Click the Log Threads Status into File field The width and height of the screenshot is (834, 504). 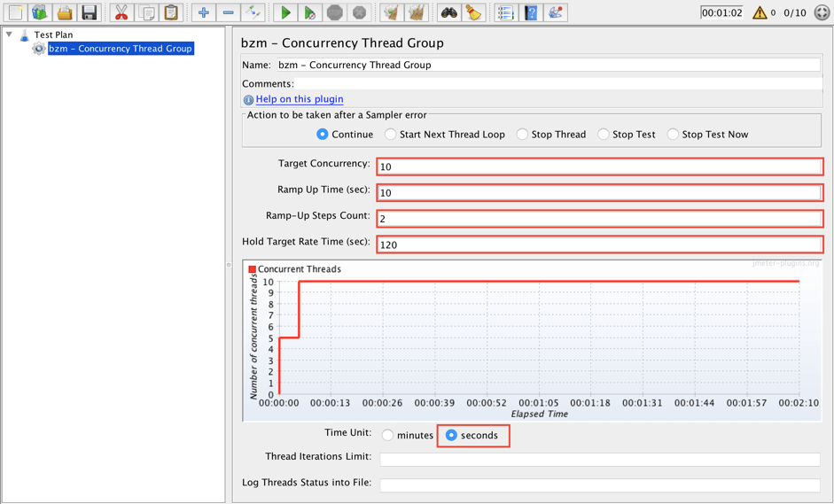600,485
